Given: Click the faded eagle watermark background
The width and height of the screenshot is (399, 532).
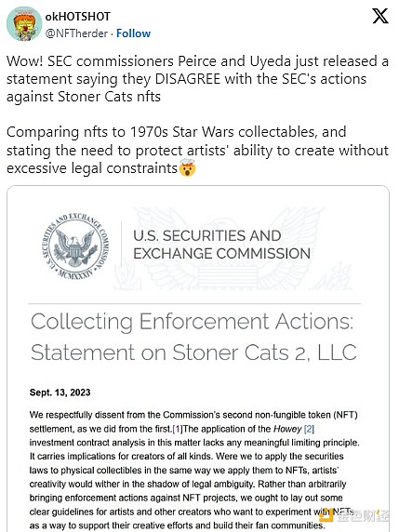Looking at the screenshot, I should (231, 249).
